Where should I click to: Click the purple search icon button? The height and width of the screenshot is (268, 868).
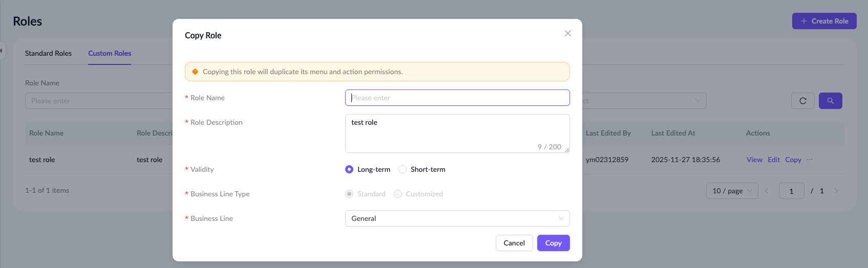(830, 101)
